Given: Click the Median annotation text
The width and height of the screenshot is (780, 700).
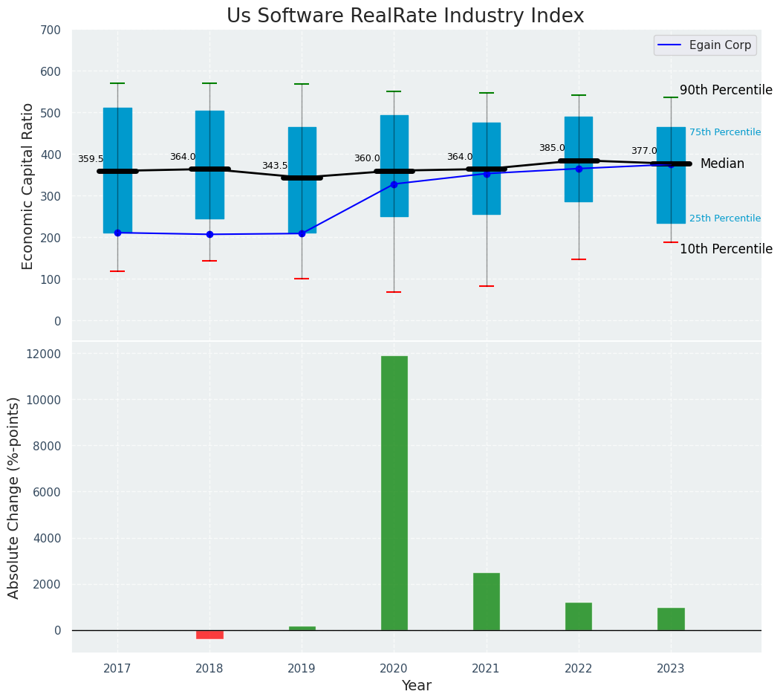Looking at the screenshot, I should (x=722, y=163).
